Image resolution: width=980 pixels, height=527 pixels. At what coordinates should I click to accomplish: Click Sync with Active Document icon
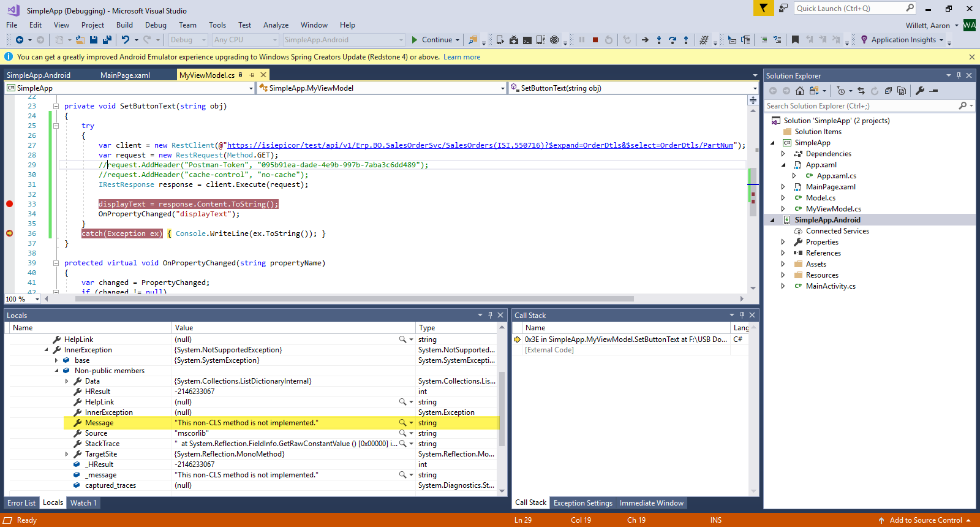tap(861, 91)
